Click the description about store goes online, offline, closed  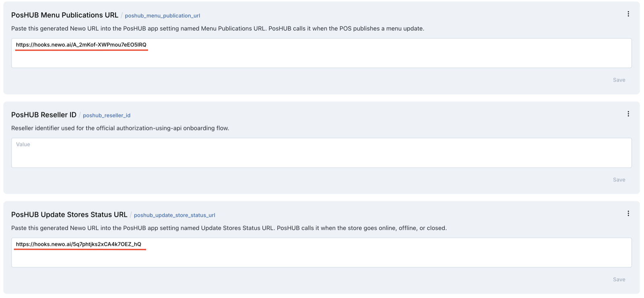pos(229,228)
